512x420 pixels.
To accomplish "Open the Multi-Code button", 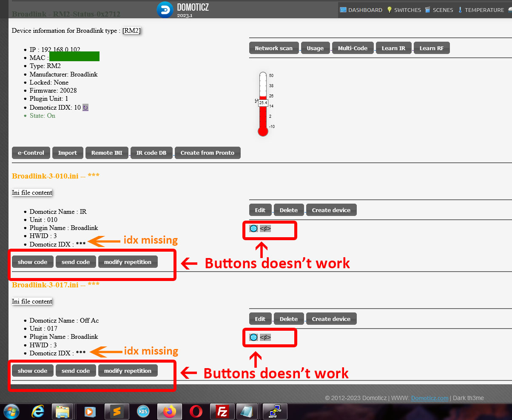I will (353, 48).
